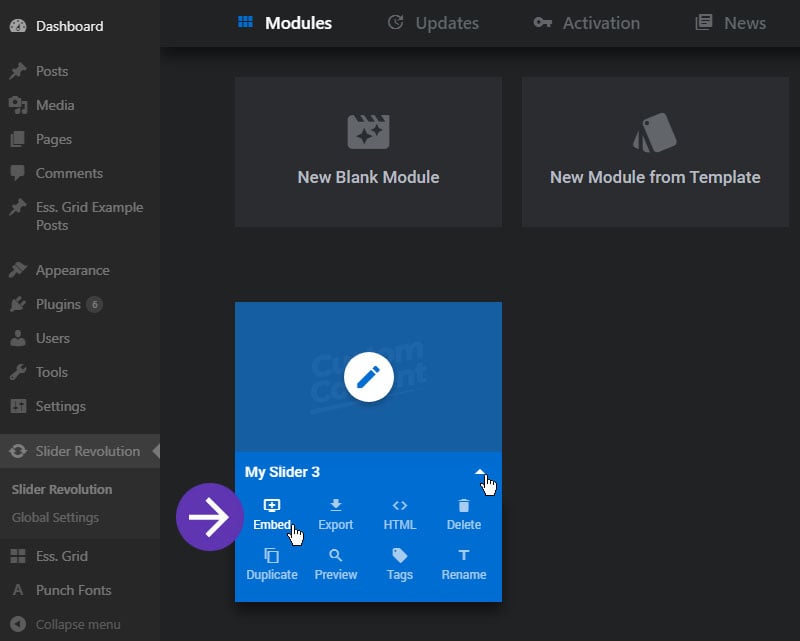Click the Activation key icon
This screenshot has width=800, height=641.
pyautogui.click(x=542, y=23)
